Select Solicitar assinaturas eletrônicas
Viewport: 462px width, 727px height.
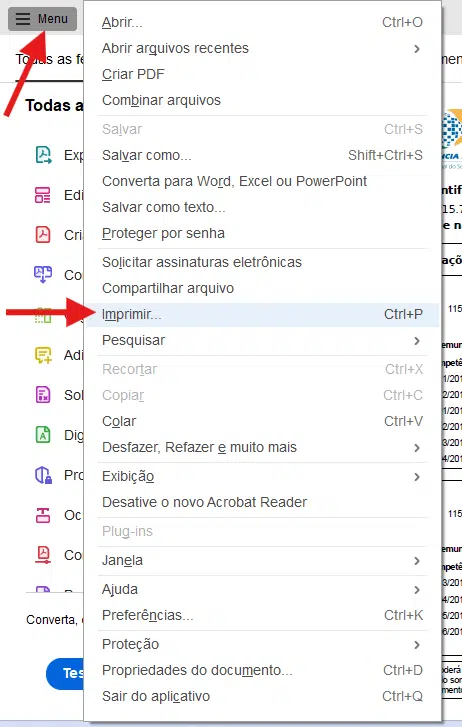(262, 262)
